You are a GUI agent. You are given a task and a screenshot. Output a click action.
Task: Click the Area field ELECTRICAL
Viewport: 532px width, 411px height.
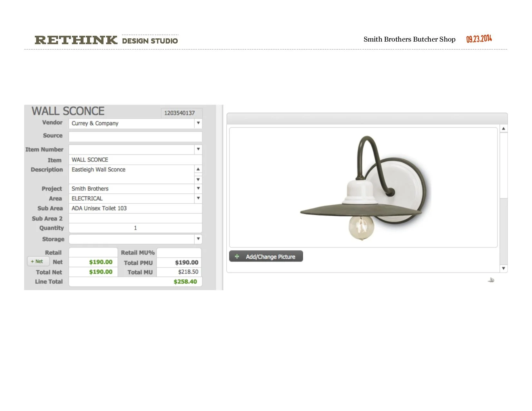[132, 198]
